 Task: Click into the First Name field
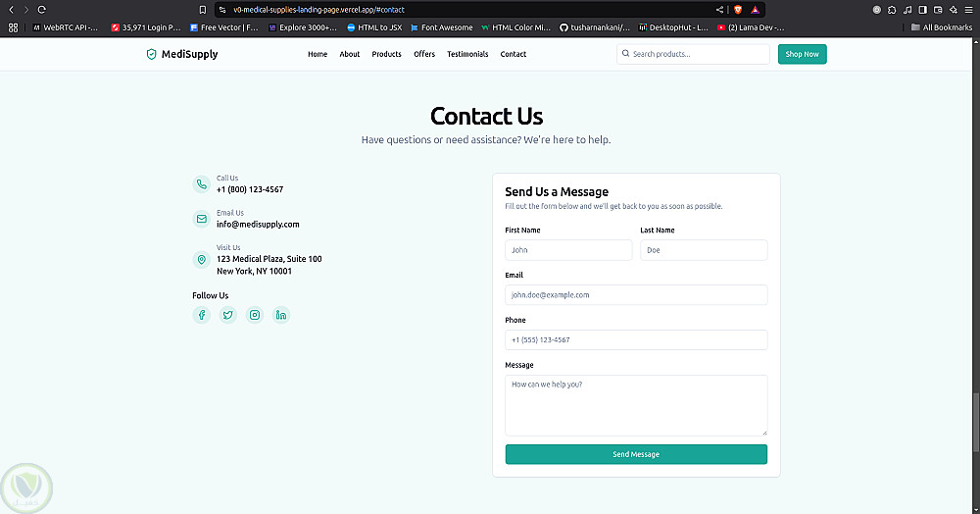pos(568,250)
